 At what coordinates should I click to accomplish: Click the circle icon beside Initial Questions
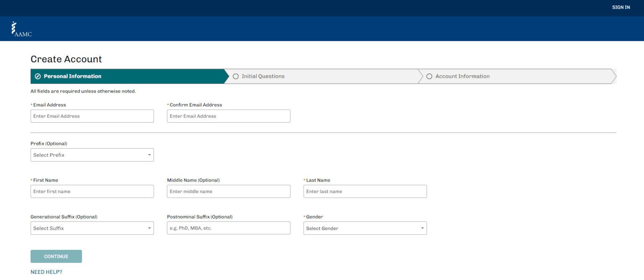pos(236,76)
